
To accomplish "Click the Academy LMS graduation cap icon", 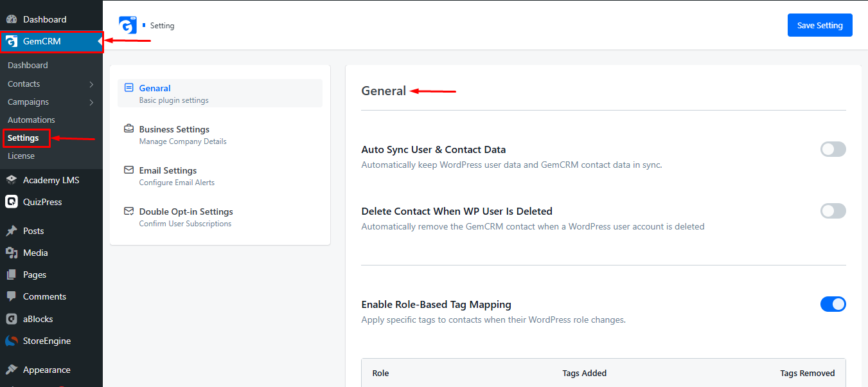I will tap(12, 180).
